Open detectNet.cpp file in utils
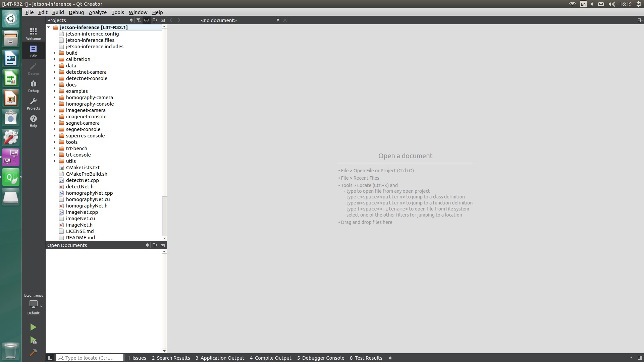 pyautogui.click(x=82, y=180)
